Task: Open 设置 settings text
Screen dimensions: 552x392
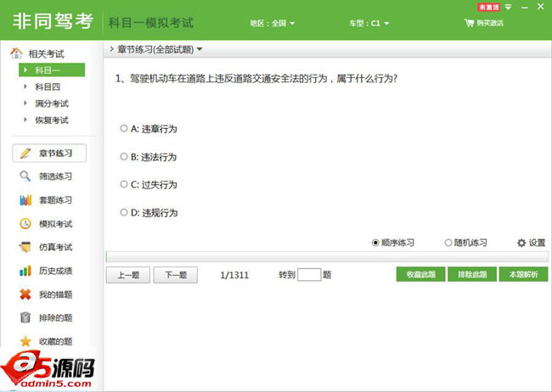Action: pyautogui.click(x=537, y=243)
